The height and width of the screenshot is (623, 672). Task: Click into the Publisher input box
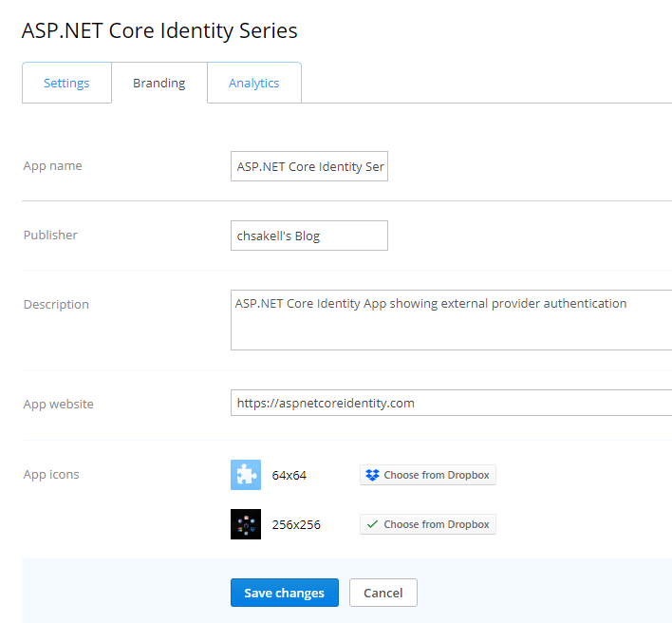click(x=309, y=236)
